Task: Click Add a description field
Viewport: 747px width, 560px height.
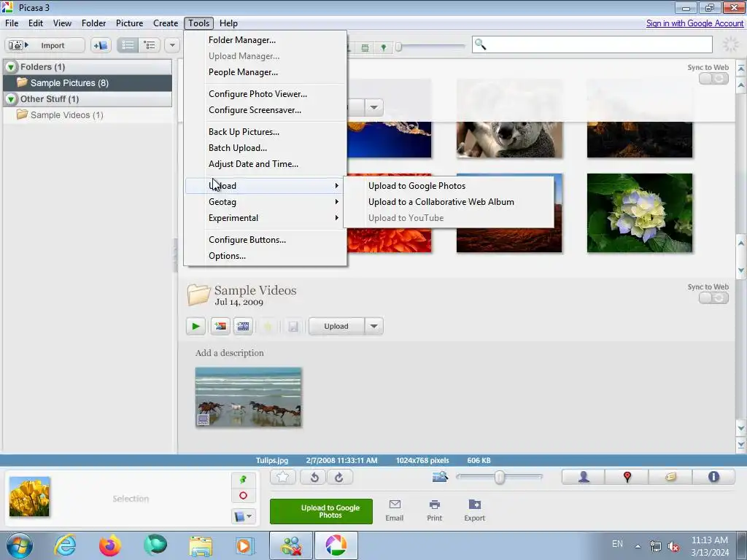Action: (229, 353)
